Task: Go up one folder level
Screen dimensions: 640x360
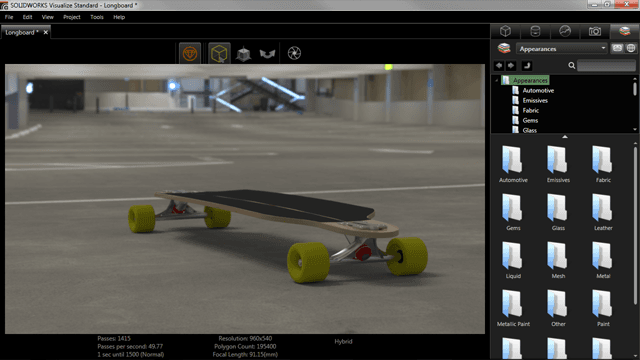Action: tap(527, 65)
